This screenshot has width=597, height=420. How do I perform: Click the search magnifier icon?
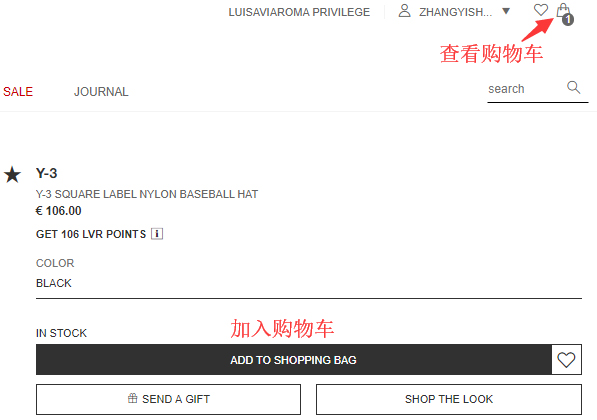click(573, 88)
